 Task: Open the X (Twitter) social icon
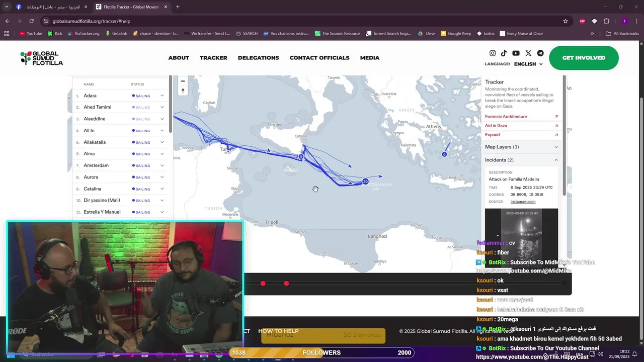528,53
